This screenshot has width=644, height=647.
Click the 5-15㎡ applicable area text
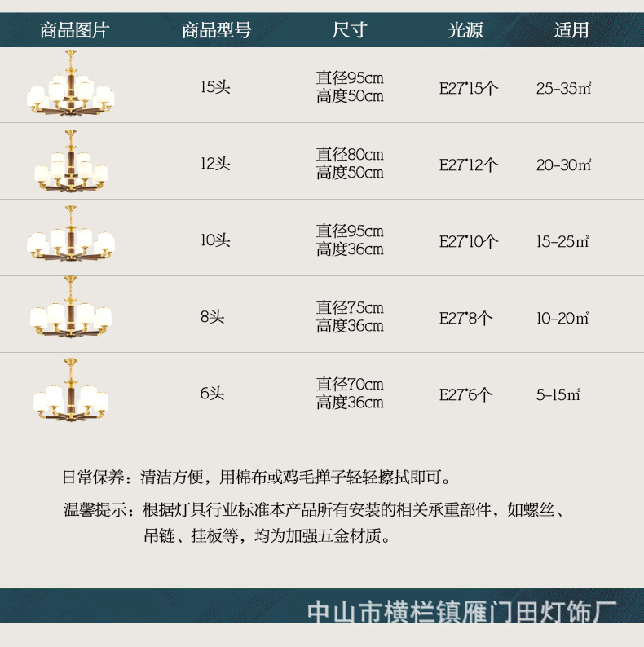tap(558, 395)
